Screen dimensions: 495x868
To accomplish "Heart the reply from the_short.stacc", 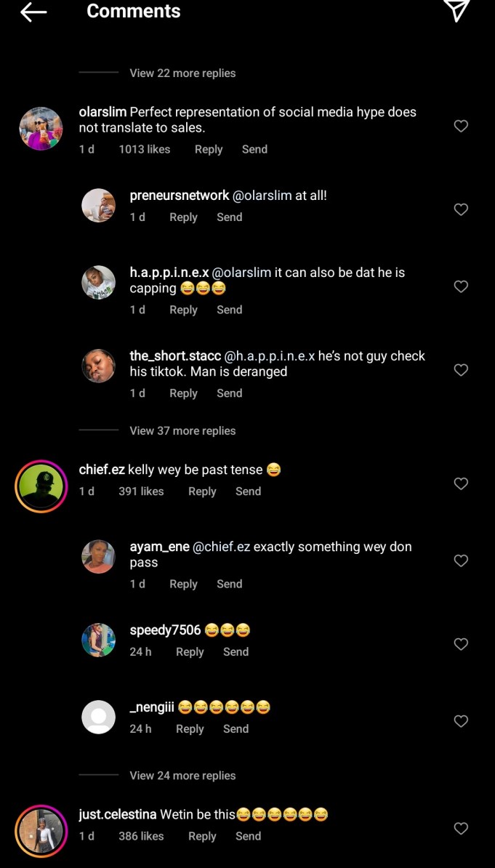I will pyautogui.click(x=461, y=370).
